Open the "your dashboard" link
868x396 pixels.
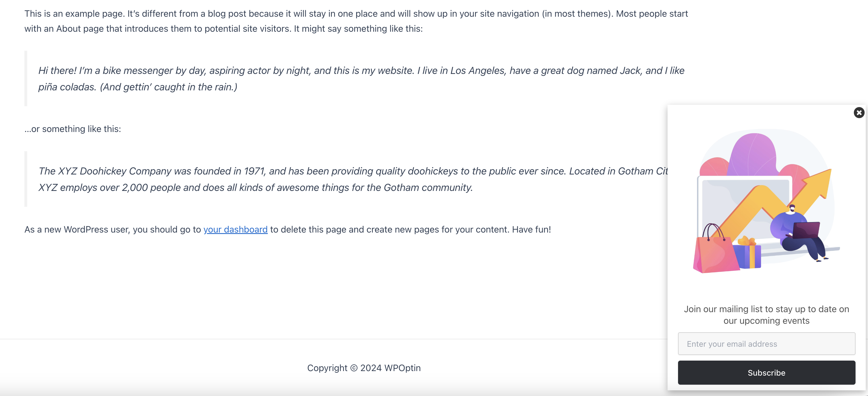[x=235, y=229]
